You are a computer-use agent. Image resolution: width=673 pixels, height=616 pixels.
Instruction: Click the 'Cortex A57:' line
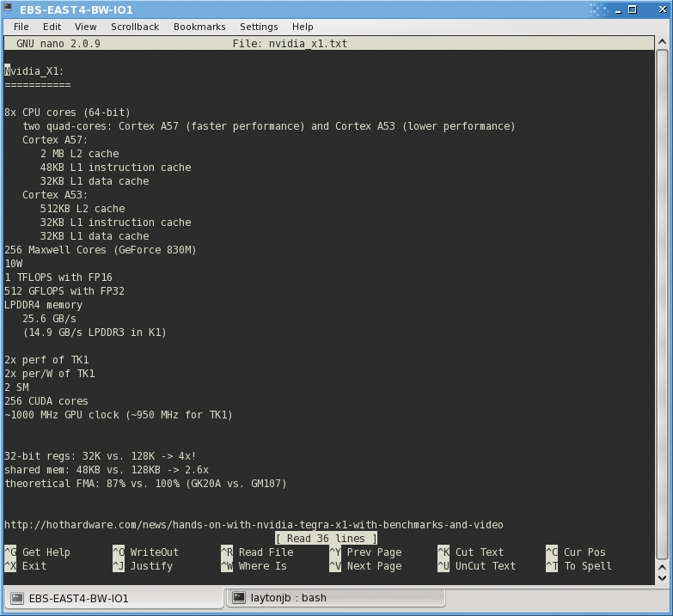point(55,140)
